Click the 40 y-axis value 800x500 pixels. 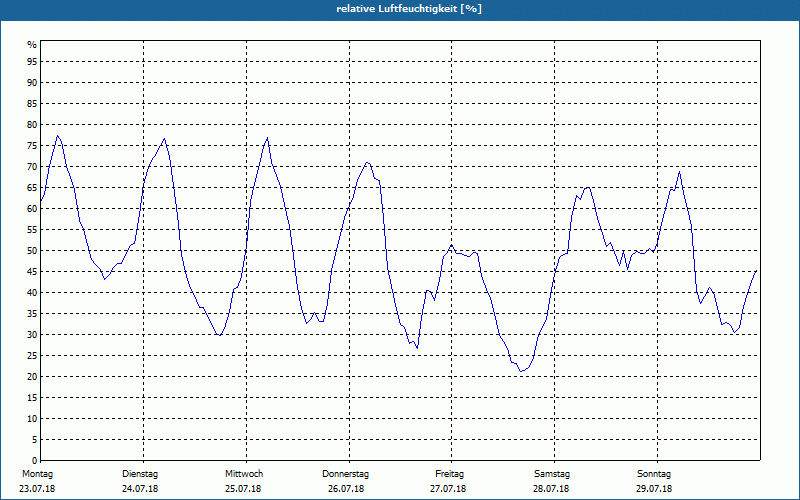pos(32,293)
